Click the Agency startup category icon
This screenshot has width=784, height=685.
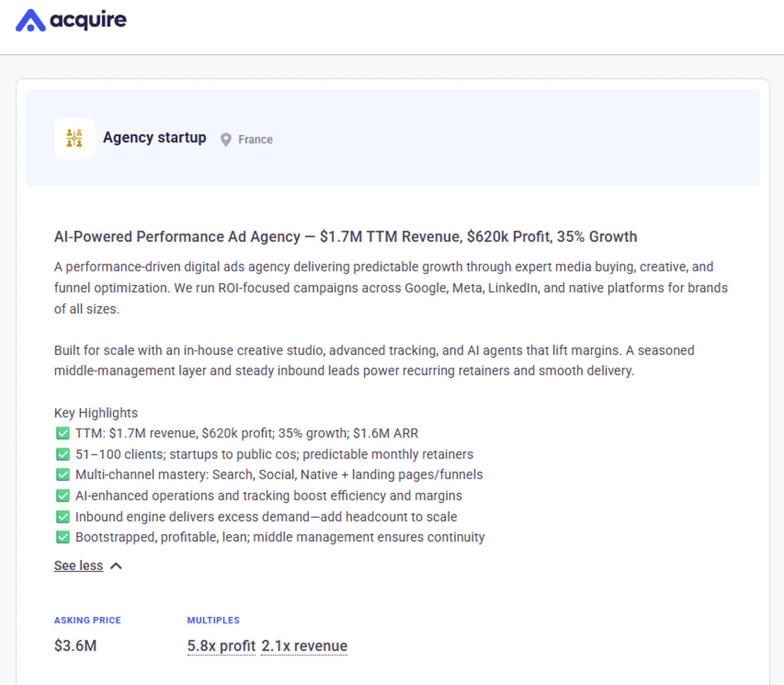coord(74,138)
